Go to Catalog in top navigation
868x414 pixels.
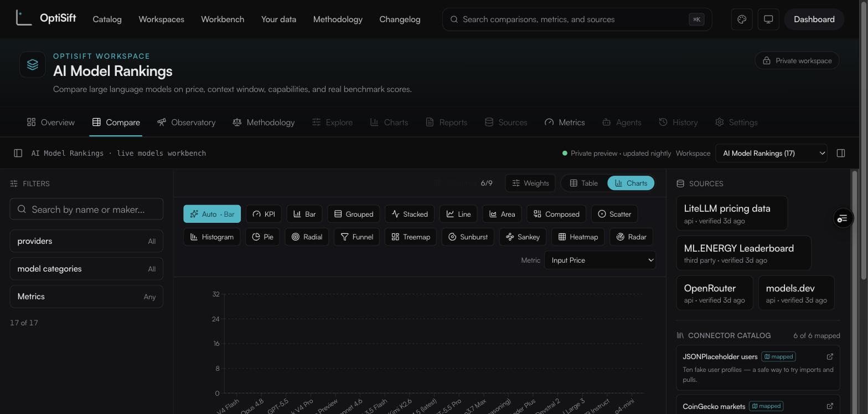click(x=107, y=19)
